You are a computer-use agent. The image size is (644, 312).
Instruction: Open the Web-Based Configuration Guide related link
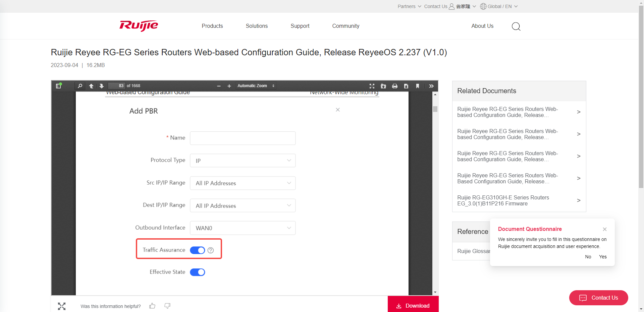tap(519, 178)
